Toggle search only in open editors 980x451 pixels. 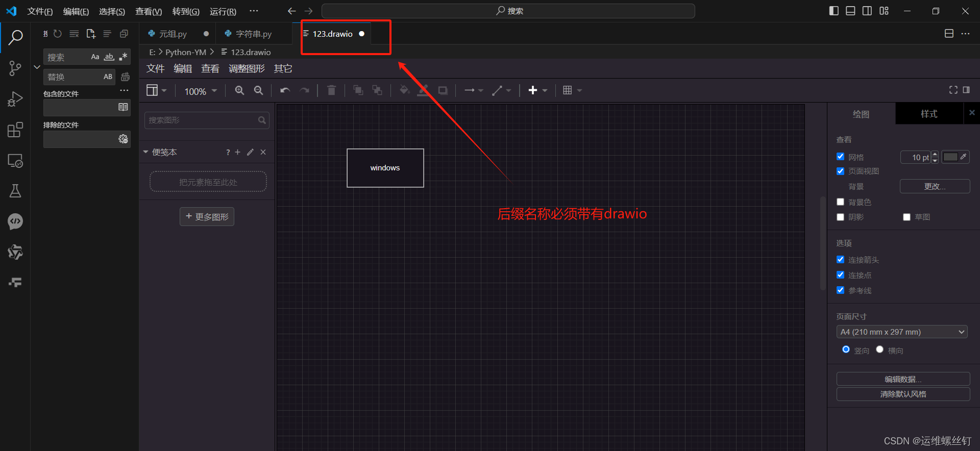123,107
